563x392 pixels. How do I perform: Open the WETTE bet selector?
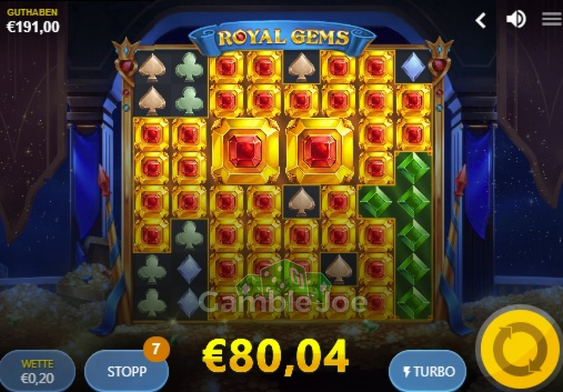click(37, 372)
